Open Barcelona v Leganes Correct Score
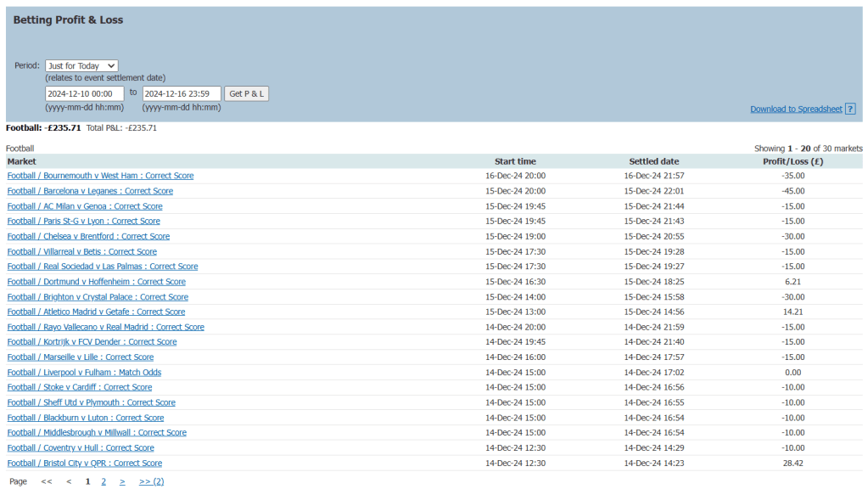Image resolution: width=868 pixels, height=489 pixels. coord(90,191)
